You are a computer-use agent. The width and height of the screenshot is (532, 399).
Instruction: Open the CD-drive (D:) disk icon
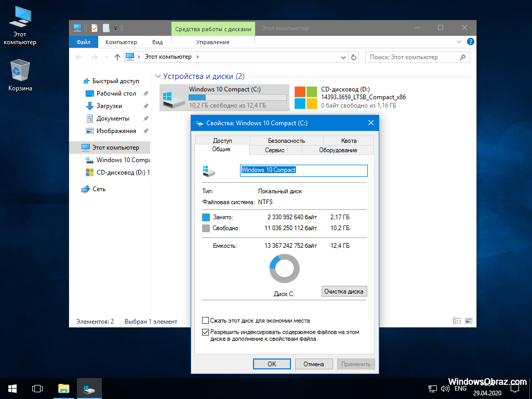pyautogui.click(x=305, y=98)
